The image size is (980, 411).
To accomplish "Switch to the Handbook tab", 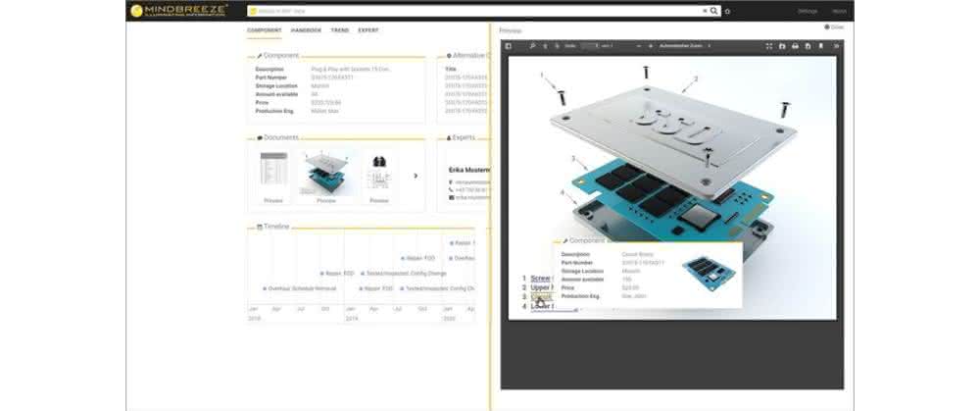I will coord(306,30).
